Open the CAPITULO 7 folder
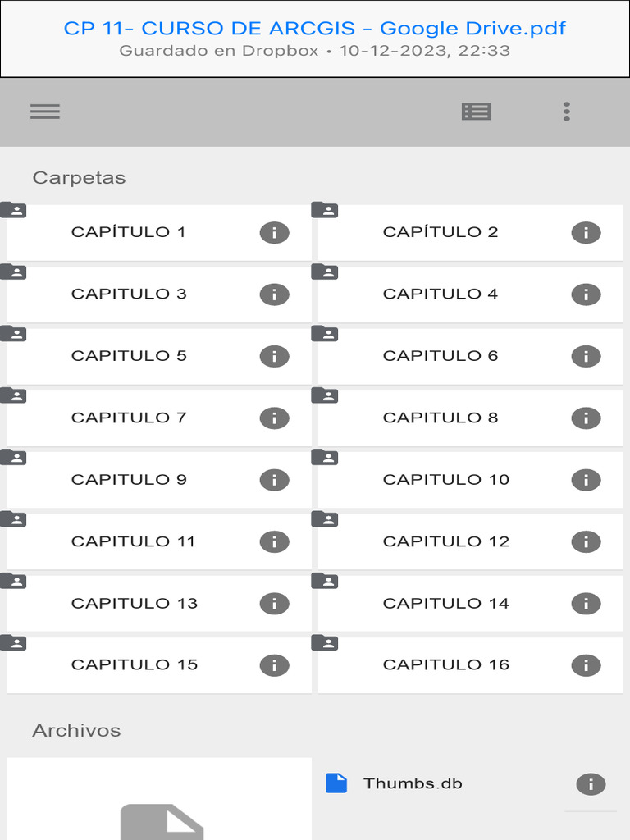Image resolution: width=630 pixels, height=840 pixels. click(x=129, y=418)
